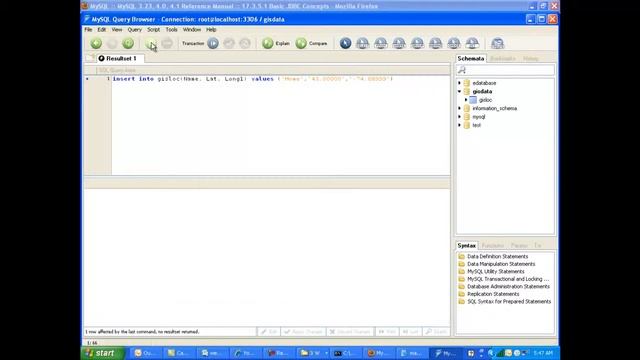Open Replication Statements folder
Screen dimensions: 640x360
tap(493, 294)
